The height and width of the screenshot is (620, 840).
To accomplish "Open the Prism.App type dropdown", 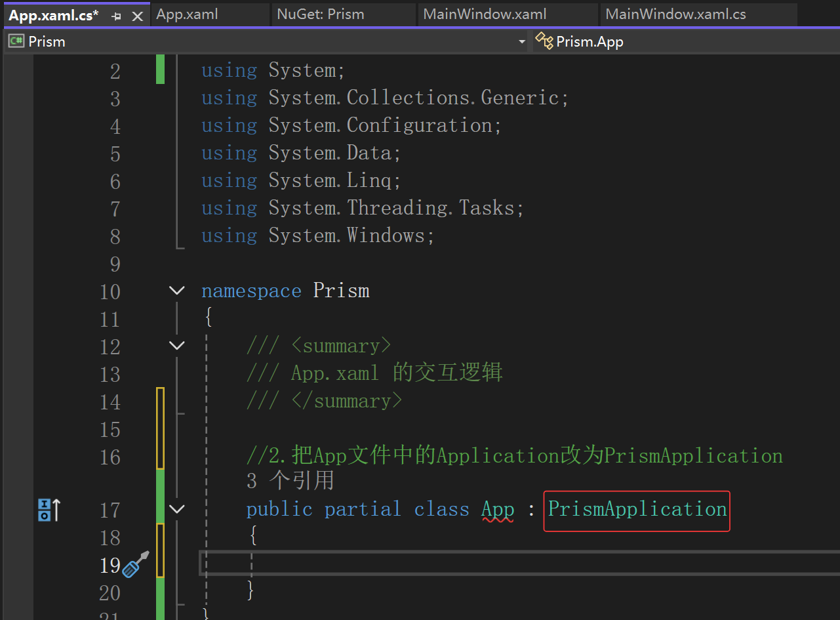I will pyautogui.click(x=686, y=41).
